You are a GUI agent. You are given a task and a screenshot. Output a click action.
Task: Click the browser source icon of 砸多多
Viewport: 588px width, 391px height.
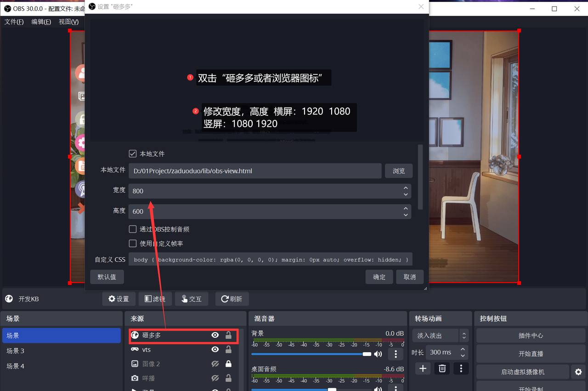(x=135, y=335)
